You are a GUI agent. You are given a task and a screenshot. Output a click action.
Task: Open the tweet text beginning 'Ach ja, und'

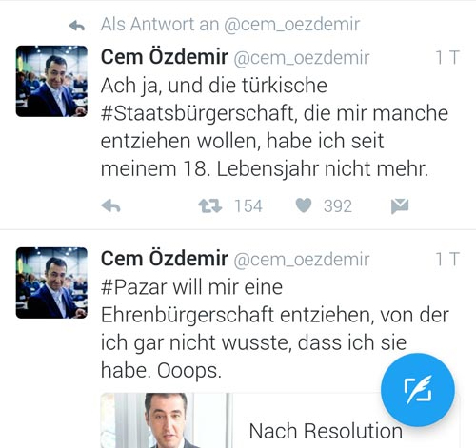pos(274,127)
